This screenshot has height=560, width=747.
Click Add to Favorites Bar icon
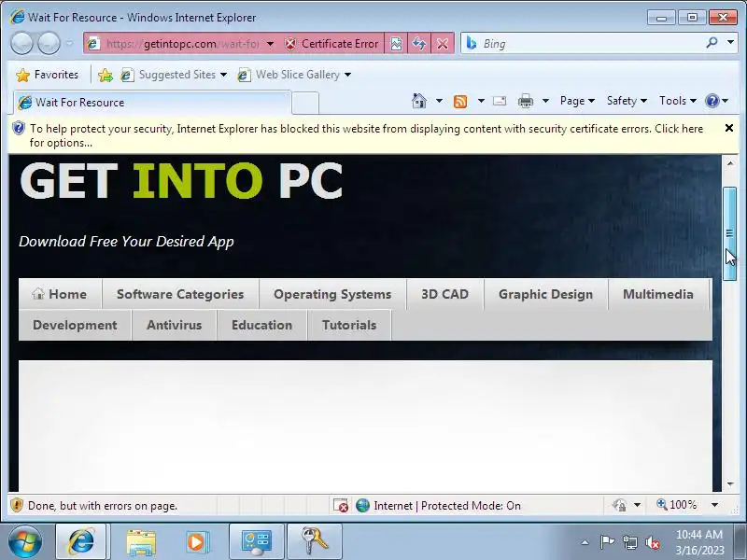(x=106, y=75)
